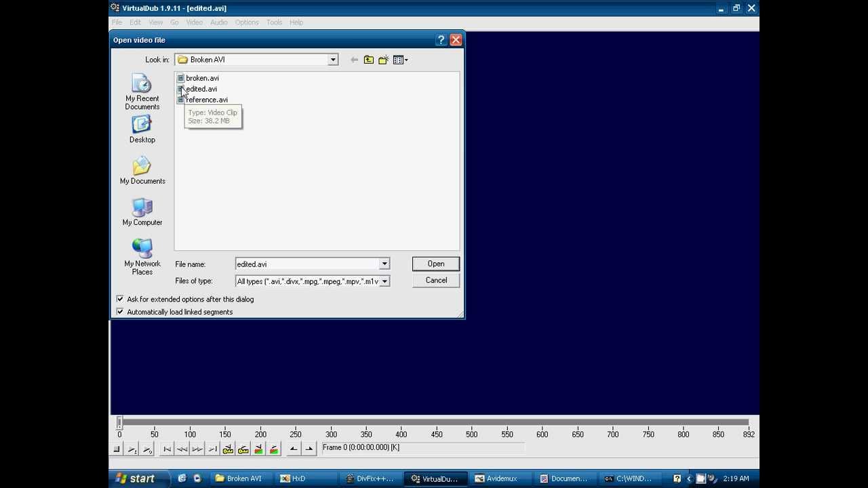Click the Cancel button
868x488 pixels.
tap(436, 281)
